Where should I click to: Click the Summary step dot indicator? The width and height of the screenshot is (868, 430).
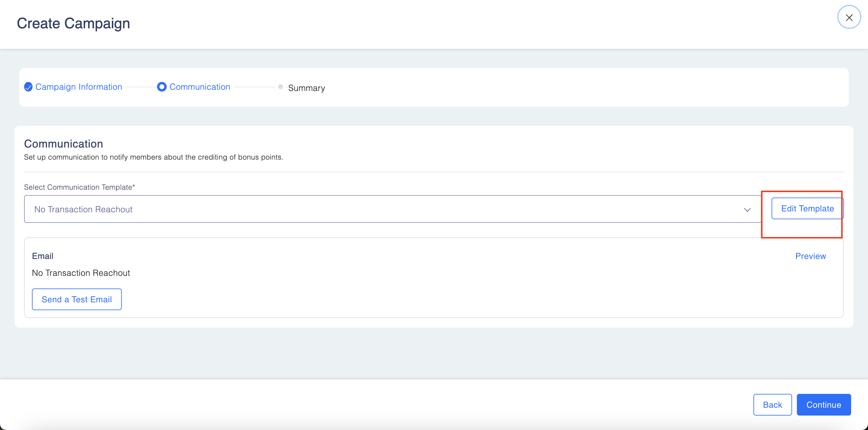pyautogui.click(x=280, y=87)
